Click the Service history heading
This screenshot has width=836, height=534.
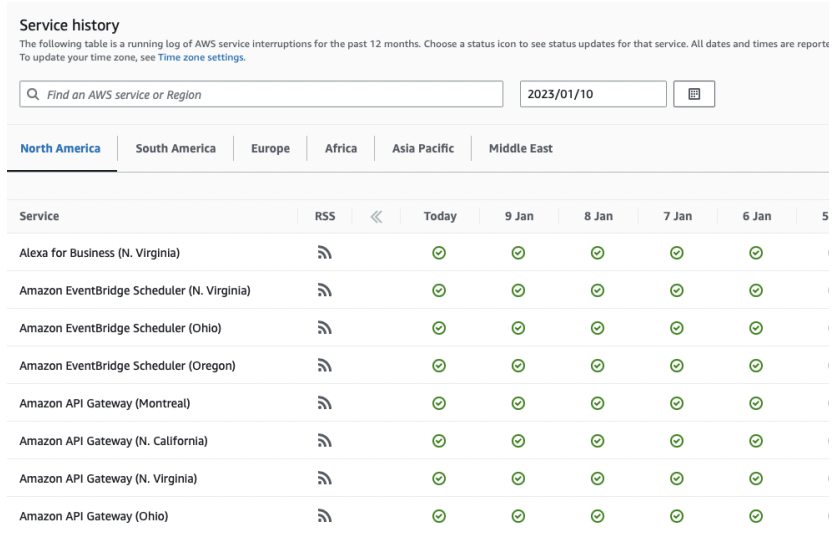click(69, 25)
